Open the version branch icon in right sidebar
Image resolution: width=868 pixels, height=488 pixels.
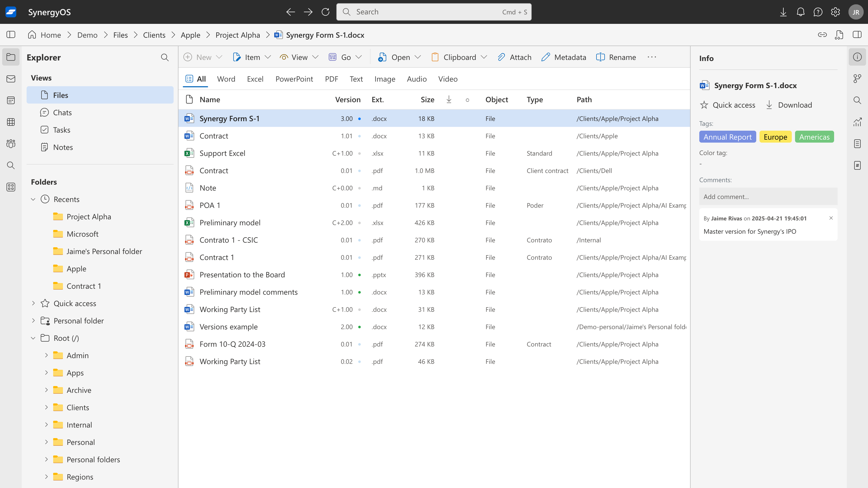pyautogui.click(x=857, y=78)
